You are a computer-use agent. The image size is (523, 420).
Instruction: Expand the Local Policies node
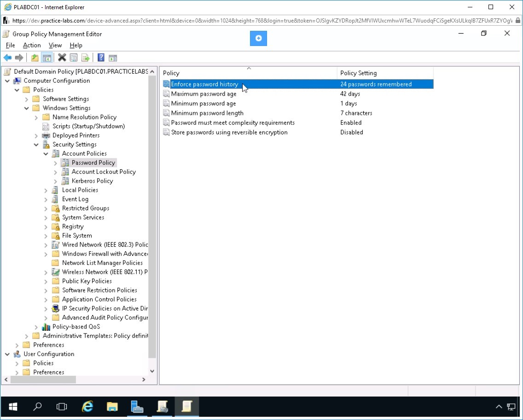click(x=46, y=190)
